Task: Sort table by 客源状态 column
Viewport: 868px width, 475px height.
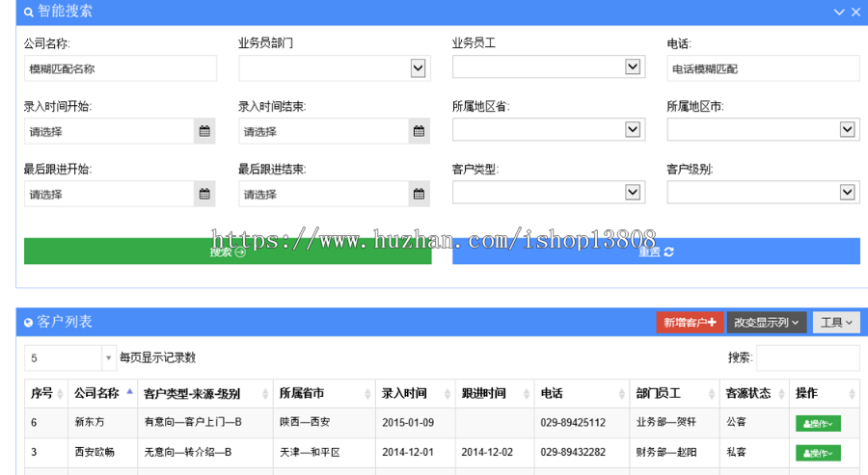Action: [x=754, y=393]
